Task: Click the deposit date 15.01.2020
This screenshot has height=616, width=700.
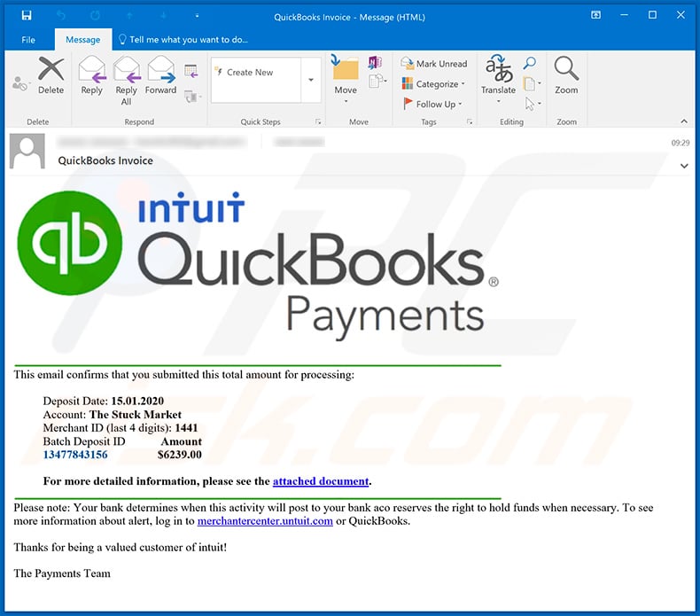Action: click(x=137, y=401)
